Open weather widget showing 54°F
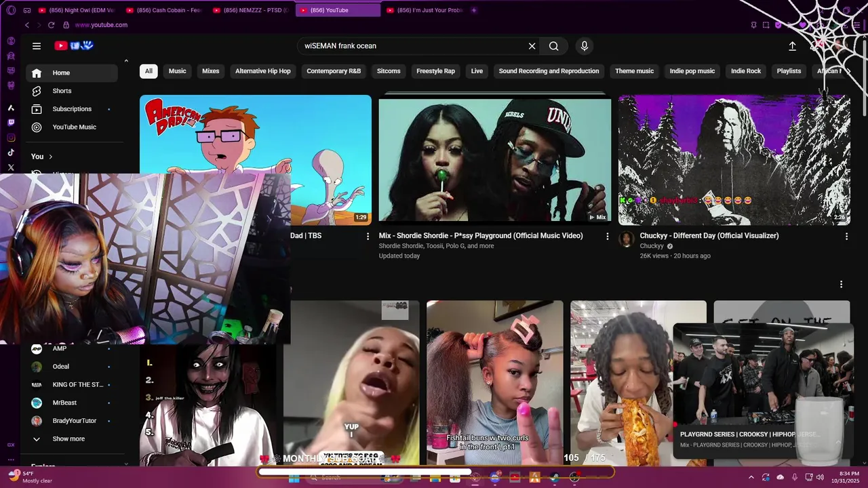The image size is (868, 488). tap(29, 476)
